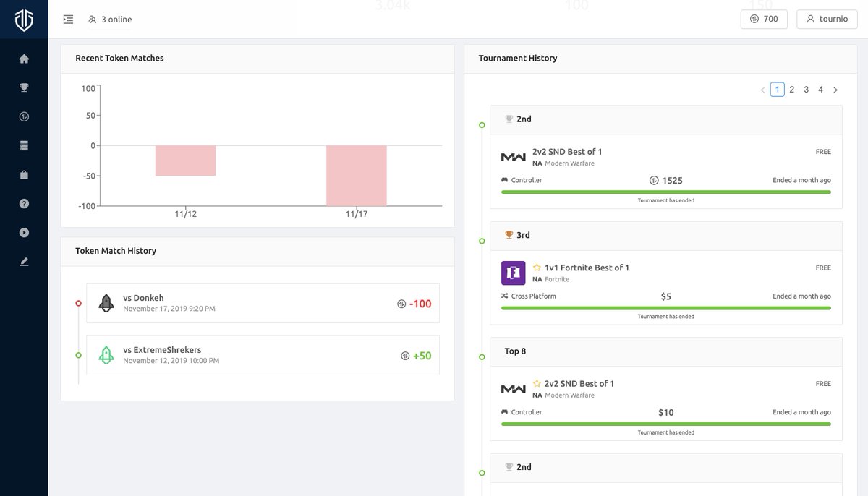Click the Token Match History heading
This screenshot has width=868, height=496.
pyautogui.click(x=116, y=251)
